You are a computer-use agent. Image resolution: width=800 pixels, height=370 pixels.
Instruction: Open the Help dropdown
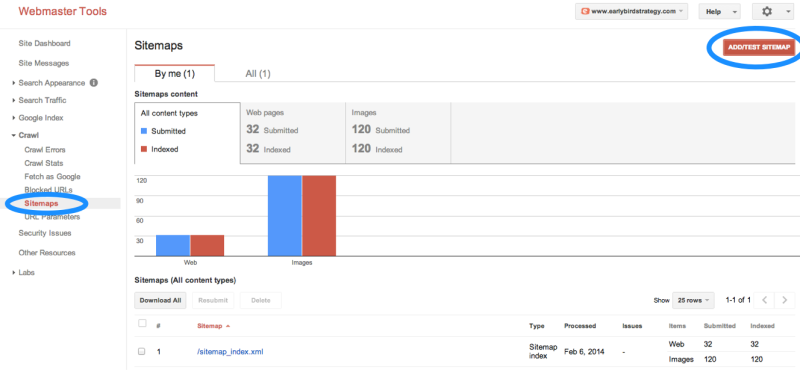coord(719,11)
